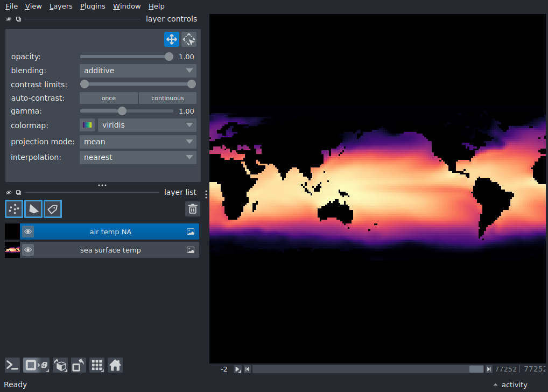The image size is (548, 392).
Task: Toggle grid mode view
Action: point(97,366)
